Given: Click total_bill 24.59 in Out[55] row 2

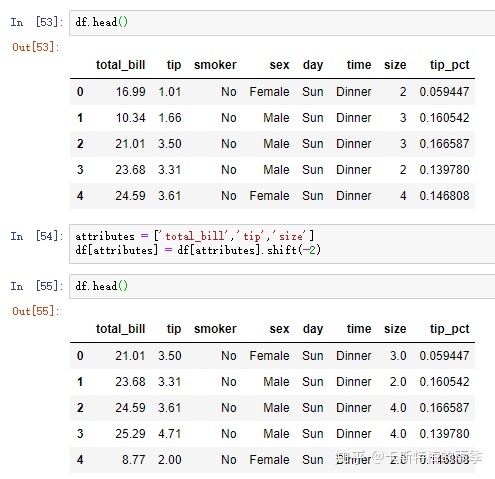Looking at the screenshot, I should pos(131,408).
